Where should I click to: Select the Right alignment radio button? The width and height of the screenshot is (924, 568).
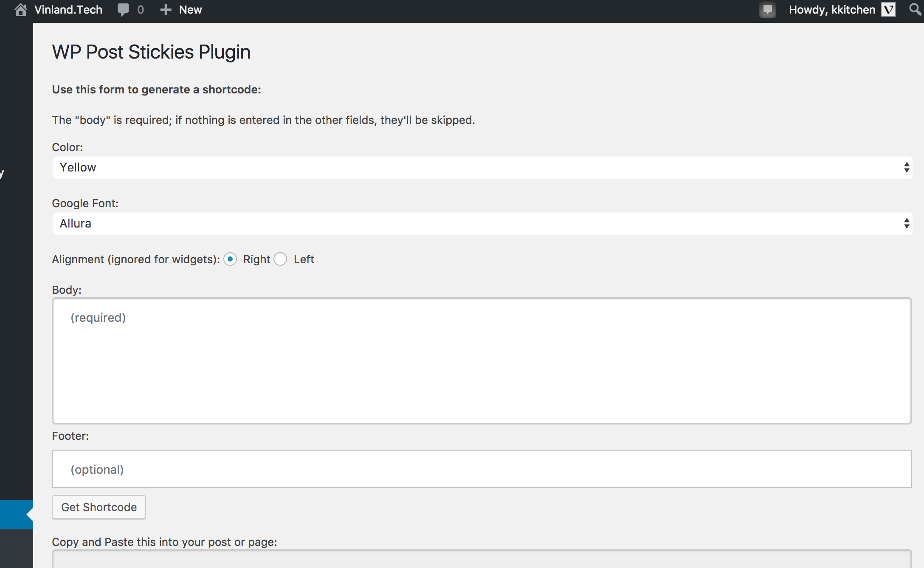[x=230, y=259]
